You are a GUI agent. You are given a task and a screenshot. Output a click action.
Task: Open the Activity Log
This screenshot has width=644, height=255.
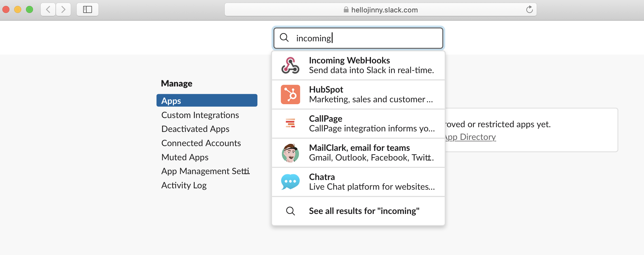184,185
